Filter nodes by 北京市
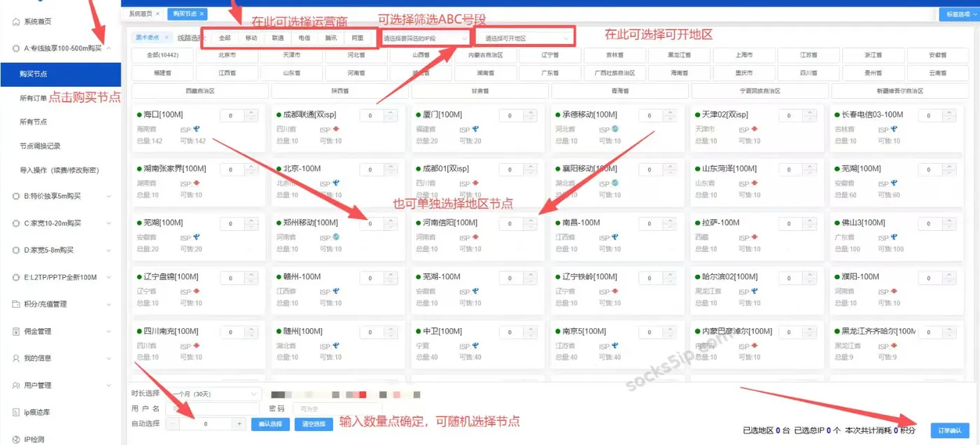The height and width of the screenshot is (445, 980). point(227,55)
